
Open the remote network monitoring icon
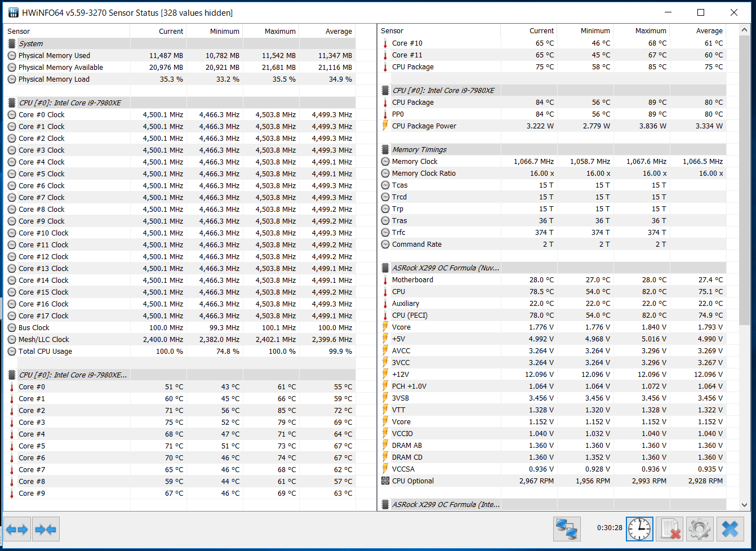(567, 529)
